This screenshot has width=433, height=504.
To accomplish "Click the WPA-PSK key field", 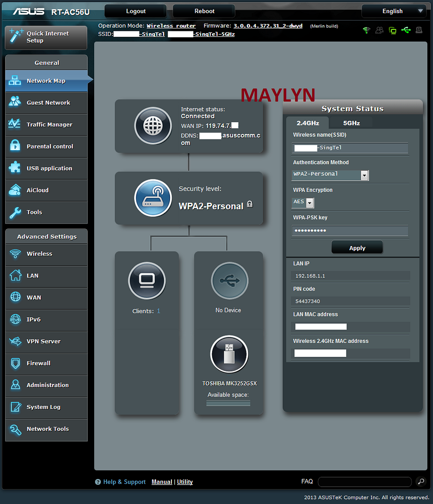I will [x=350, y=231].
